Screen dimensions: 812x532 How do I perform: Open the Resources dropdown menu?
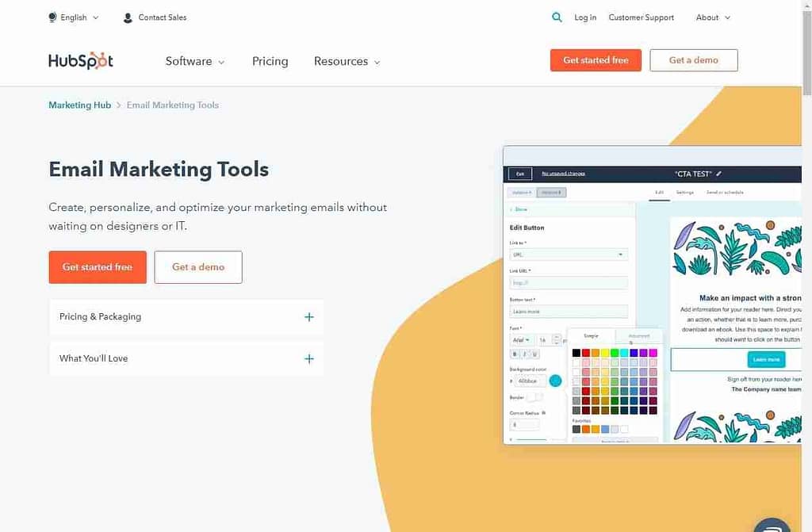[347, 61]
